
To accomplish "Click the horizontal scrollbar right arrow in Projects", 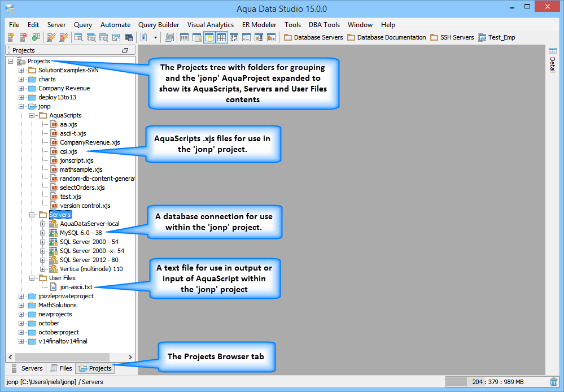I will tap(130, 357).
